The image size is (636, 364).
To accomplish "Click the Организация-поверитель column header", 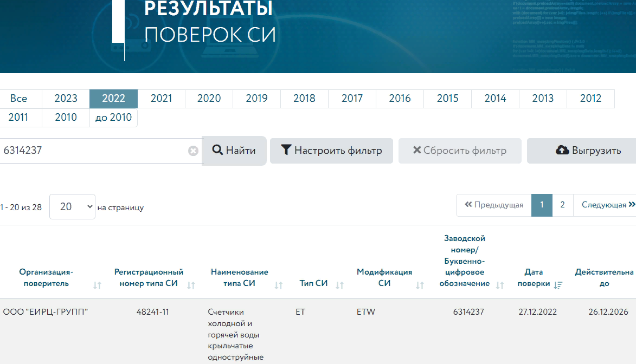I will tap(46, 278).
